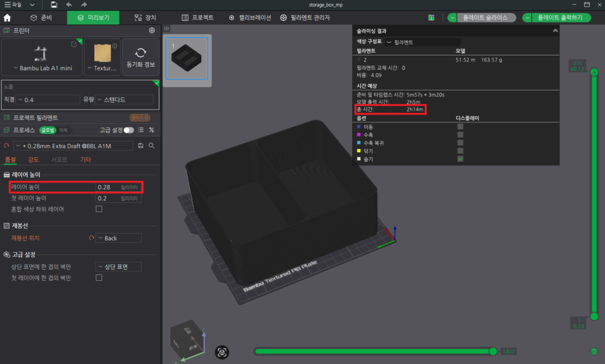
Task: Collapse the 슬라이싱 결과 panel
Action: click(555, 31)
